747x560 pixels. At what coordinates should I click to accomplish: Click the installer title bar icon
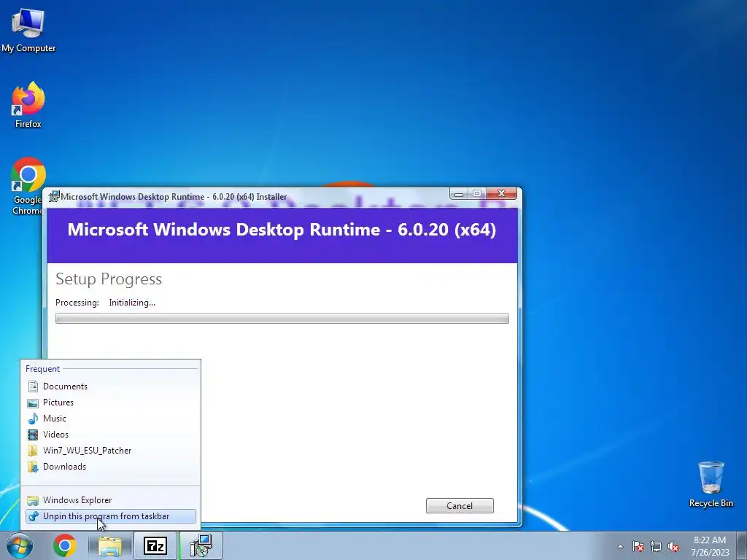click(54, 196)
